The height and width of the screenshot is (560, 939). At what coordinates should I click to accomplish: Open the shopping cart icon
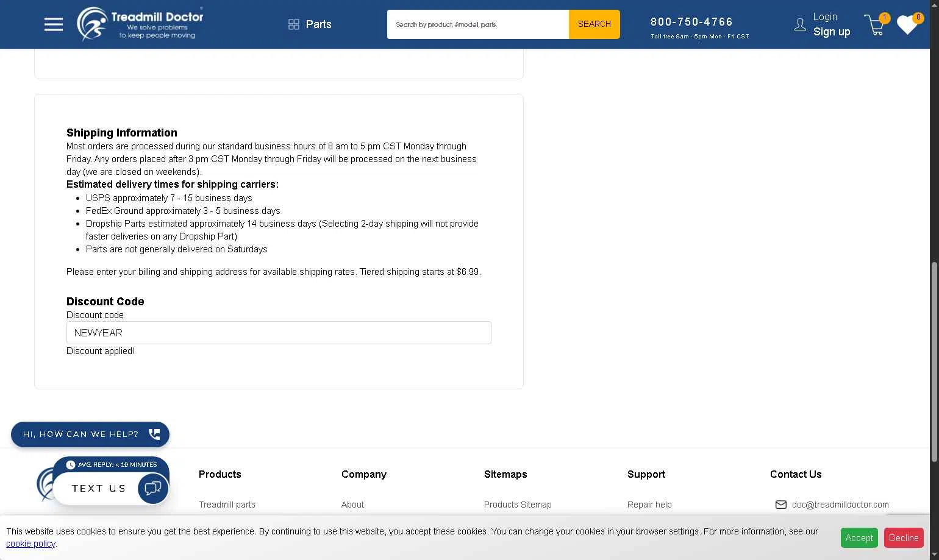[876, 26]
